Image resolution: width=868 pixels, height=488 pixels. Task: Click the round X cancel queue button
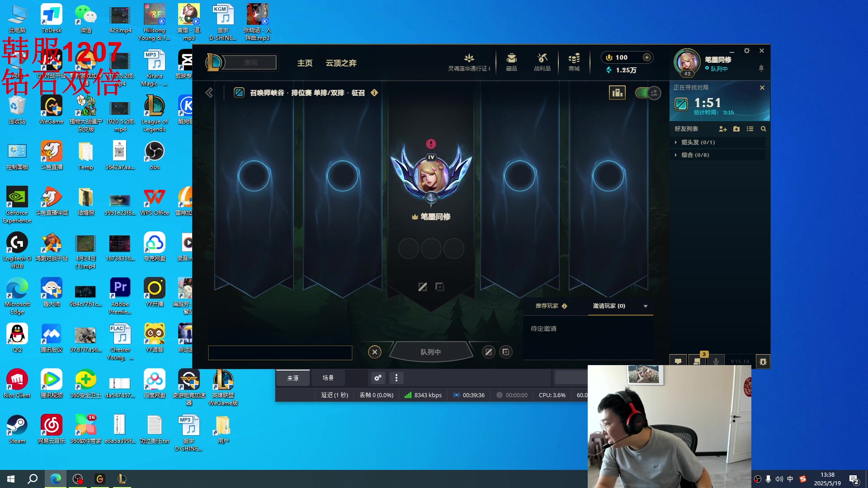click(375, 352)
